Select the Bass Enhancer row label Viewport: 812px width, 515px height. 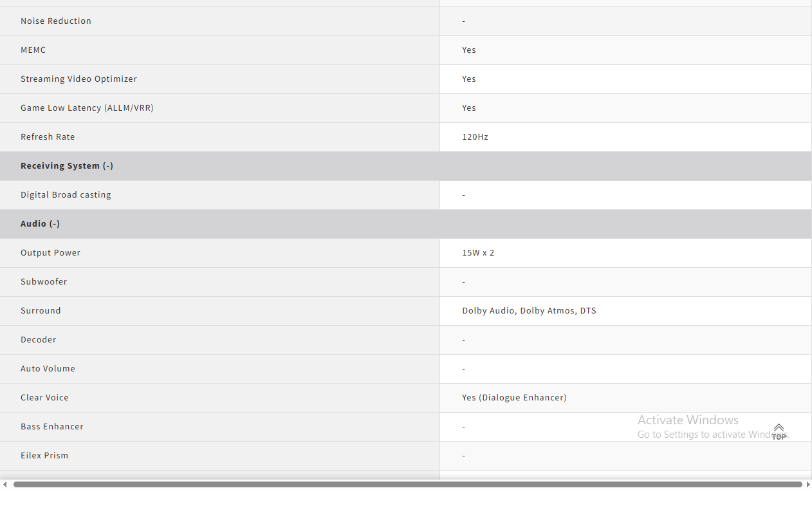(52, 427)
